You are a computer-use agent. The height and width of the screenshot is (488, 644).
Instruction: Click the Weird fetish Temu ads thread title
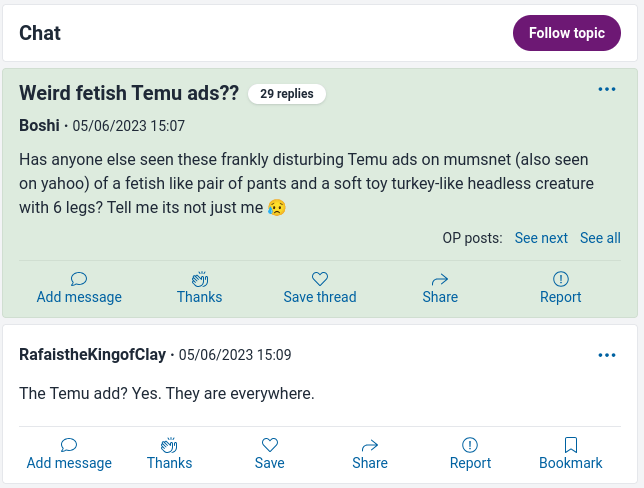pos(129,93)
